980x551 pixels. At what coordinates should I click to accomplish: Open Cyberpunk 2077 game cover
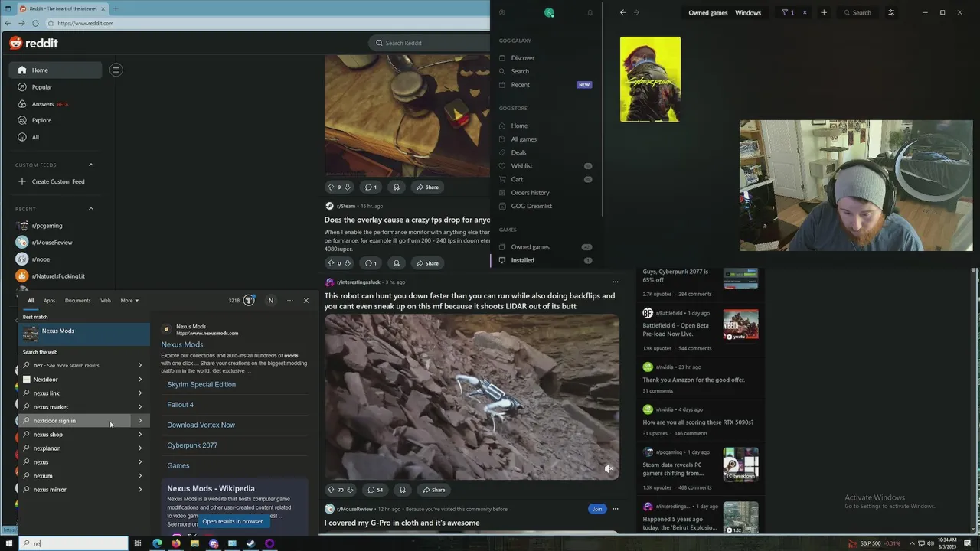coord(650,79)
